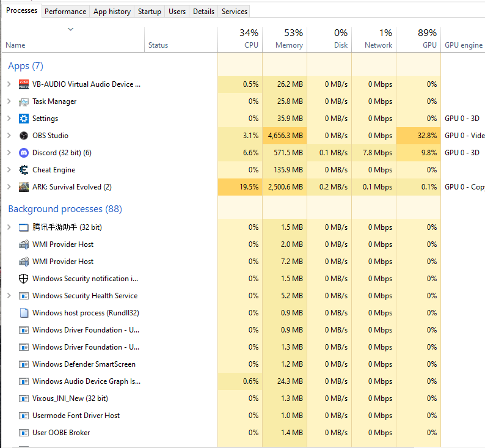Expand ARK: Survival Evolved process group
The height and width of the screenshot is (448, 485).
[9, 187]
